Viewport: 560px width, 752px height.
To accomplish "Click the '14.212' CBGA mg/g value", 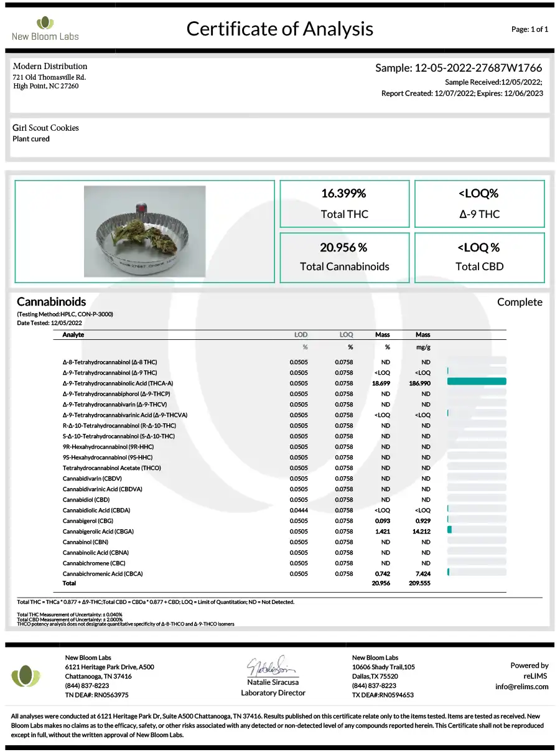I will (422, 531).
